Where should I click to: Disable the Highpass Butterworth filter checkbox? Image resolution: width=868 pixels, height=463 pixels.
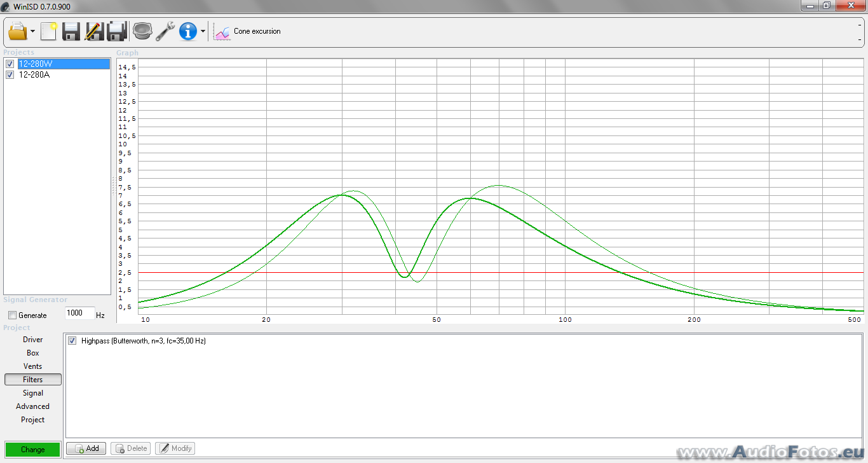72,341
